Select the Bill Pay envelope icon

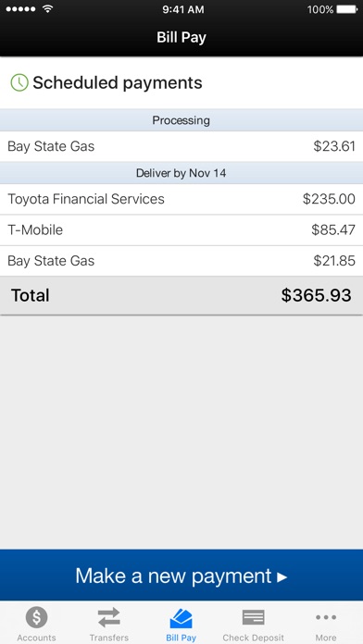(x=181, y=618)
